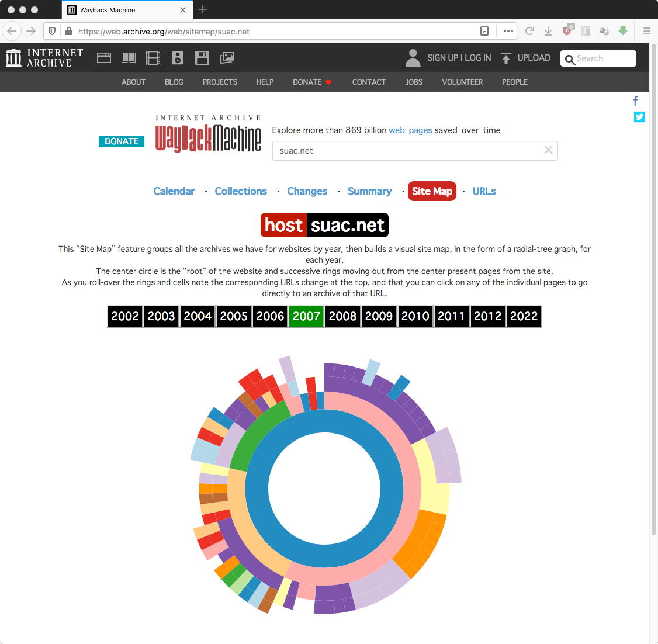The image size is (658, 644).
Task: Toggle reader view icon in address bar
Action: tap(484, 31)
